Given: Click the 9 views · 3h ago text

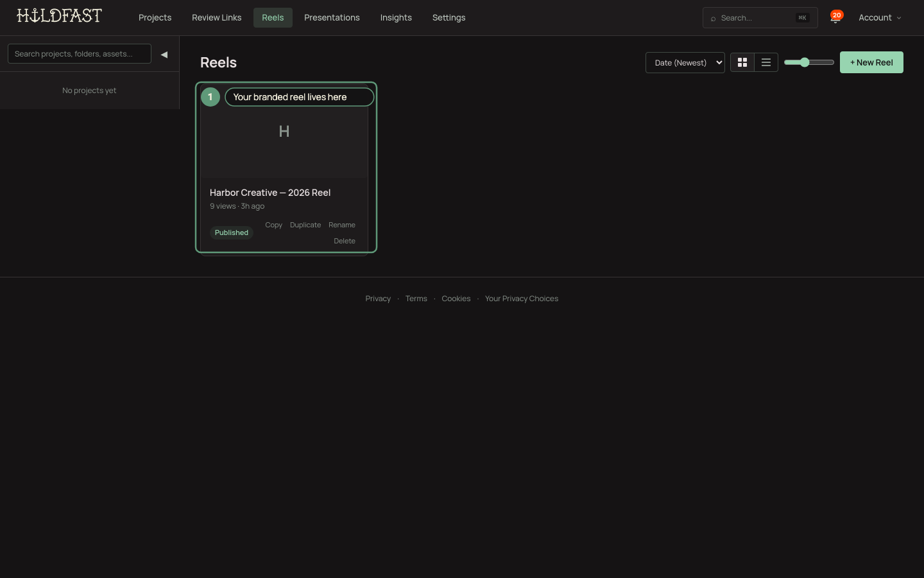Looking at the screenshot, I should (x=237, y=206).
